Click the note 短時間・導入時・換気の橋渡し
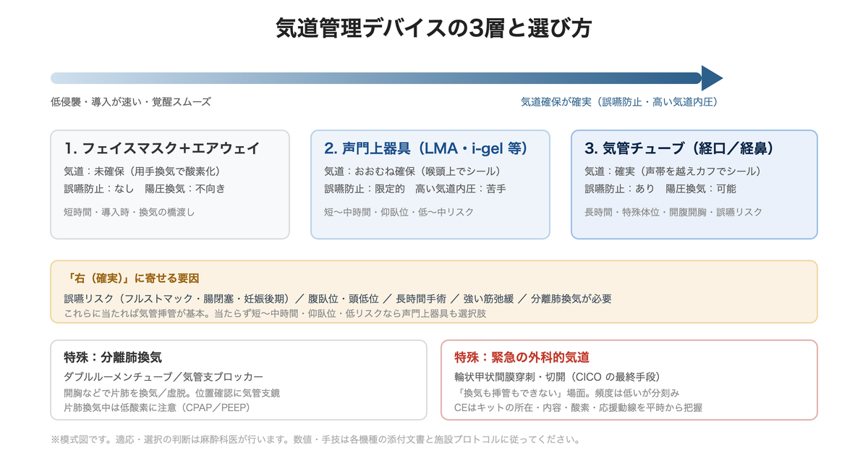The image size is (868, 456). point(129,212)
